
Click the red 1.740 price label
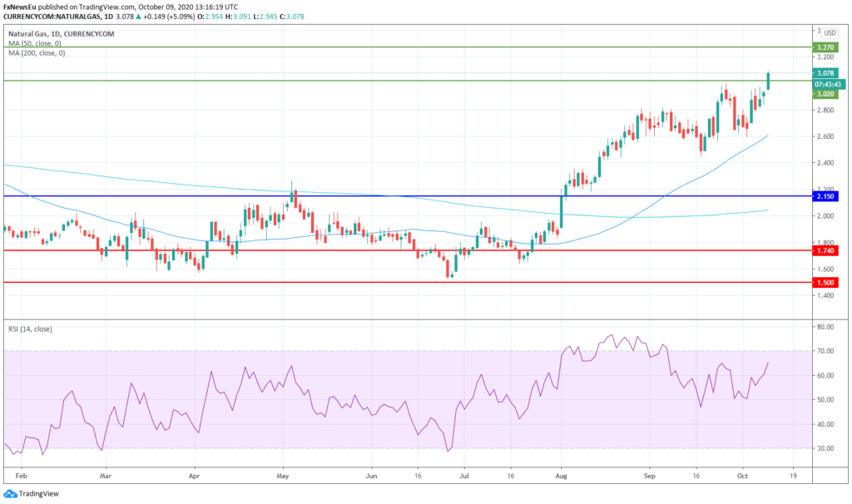pyautogui.click(x=825, y=250)
